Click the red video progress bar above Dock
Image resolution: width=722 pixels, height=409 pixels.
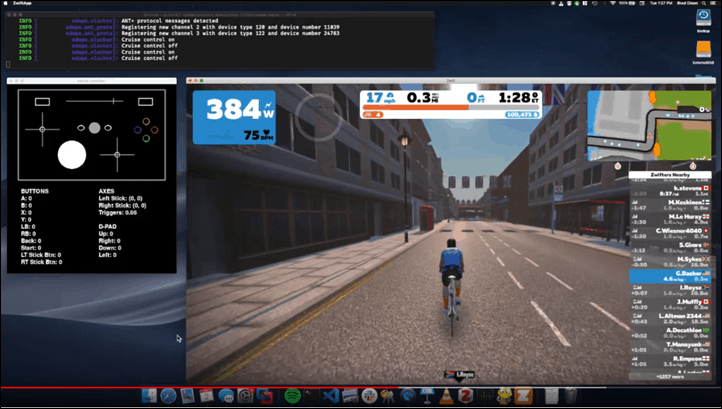[199, 387]
